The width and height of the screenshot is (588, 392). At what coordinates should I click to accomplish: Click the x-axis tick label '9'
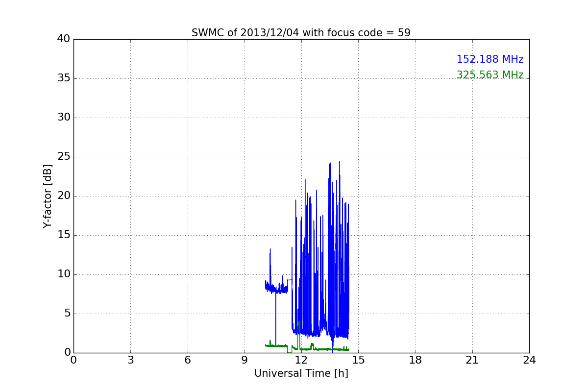(x=245, y=360)
